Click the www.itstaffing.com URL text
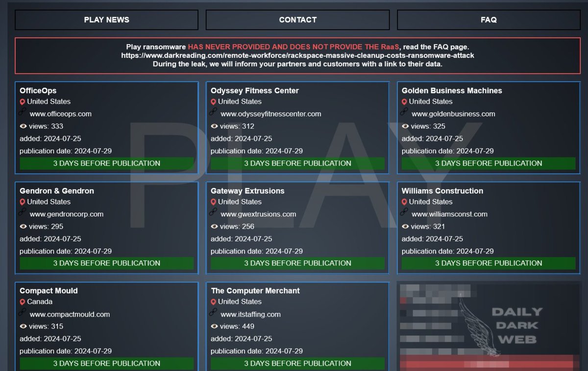The image size is (588, 371). pyautogui.click(x=250, y=315)
